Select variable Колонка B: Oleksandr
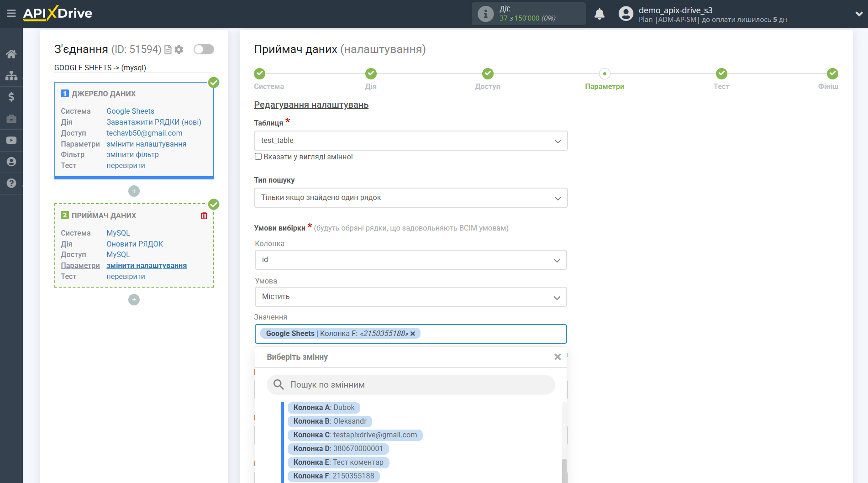Screen dimensions: 868x483 [330, 421]
